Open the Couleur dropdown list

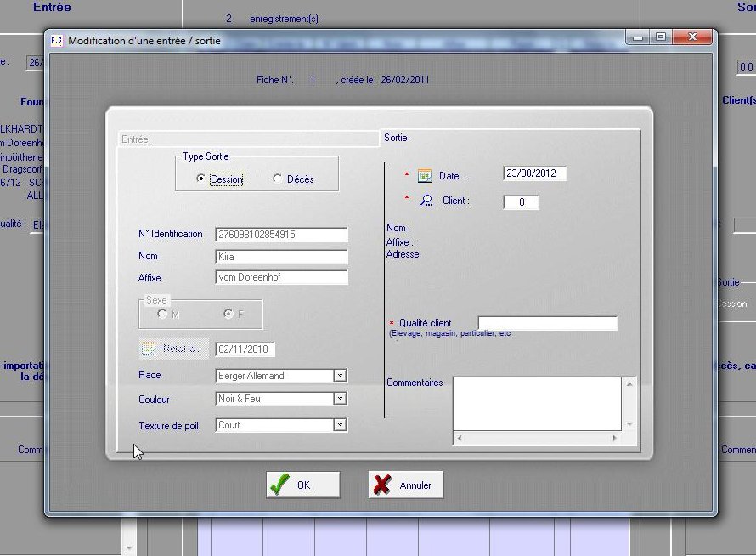click(x=340, y=399)
